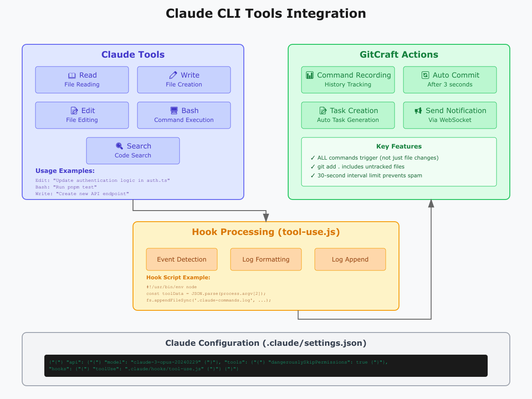532x399 pixels.
Task: Click the 'const toolData = JSON.parse' line
Action: click(x=206, y=293)
